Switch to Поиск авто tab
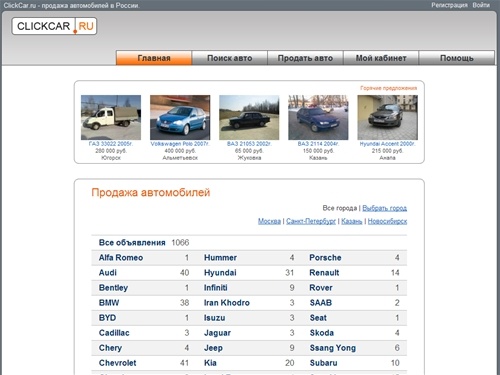Viewport: 500px width, 375px height. [x=230, y=58]
